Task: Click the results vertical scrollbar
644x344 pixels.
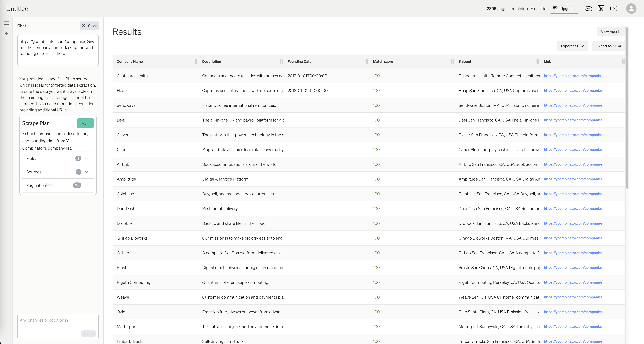Action: tap(627, 107)
